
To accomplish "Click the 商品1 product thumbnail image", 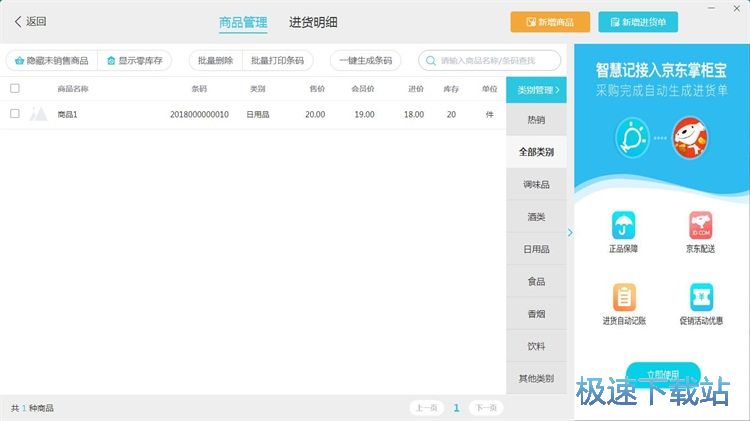I will 39,114.
